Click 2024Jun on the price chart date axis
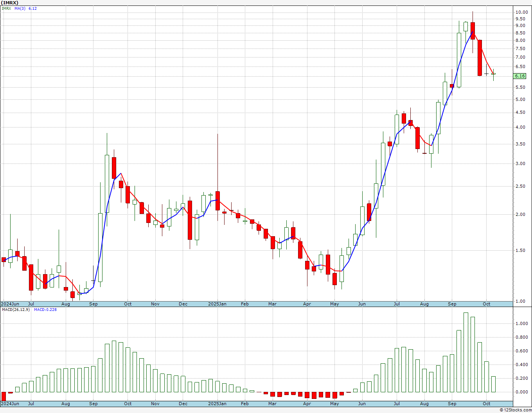Screen dimensions: 532x413 [10, 304]
